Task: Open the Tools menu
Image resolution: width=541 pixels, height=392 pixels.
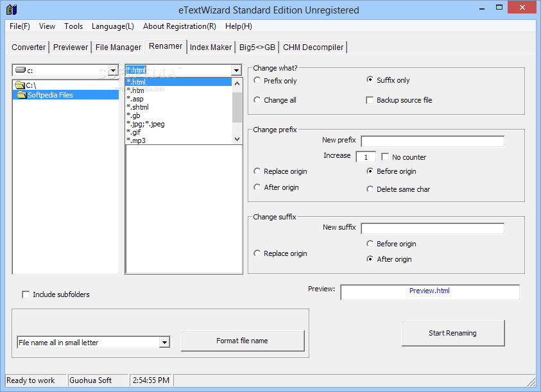Action: click(74, 26)
